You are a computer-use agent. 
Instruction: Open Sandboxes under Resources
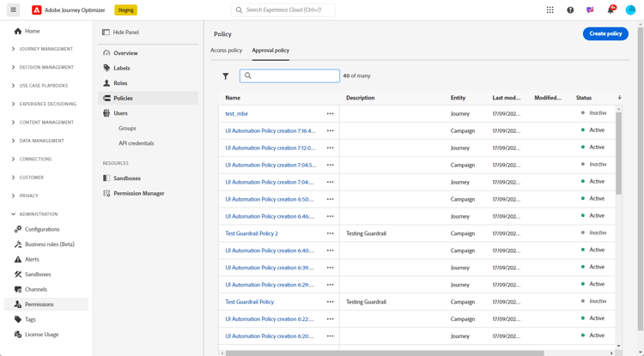point(127,178)
